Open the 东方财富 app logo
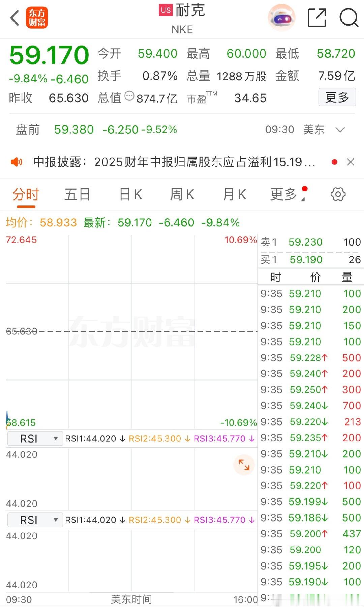 (x=37, y=18)
